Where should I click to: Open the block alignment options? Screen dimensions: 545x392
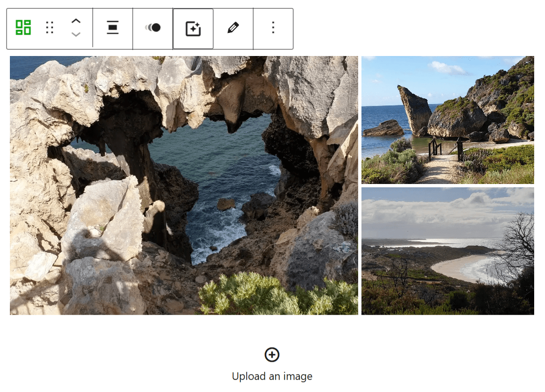[112, 27]
